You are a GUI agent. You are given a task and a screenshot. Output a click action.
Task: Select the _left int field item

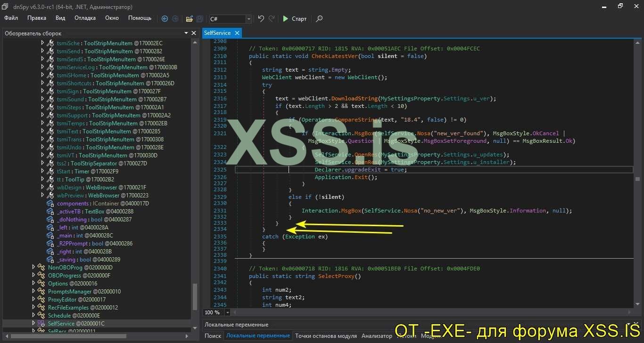83,228
